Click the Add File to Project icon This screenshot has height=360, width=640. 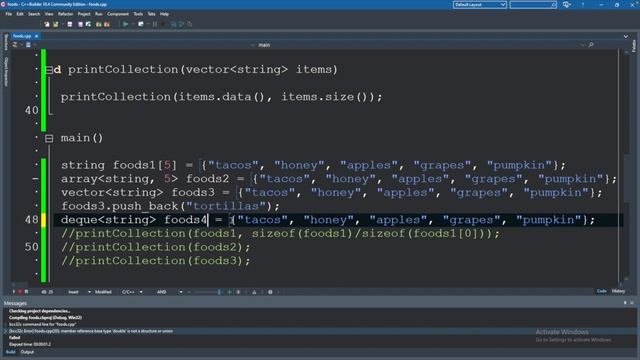pyautogui.click(x=98, y=24)
